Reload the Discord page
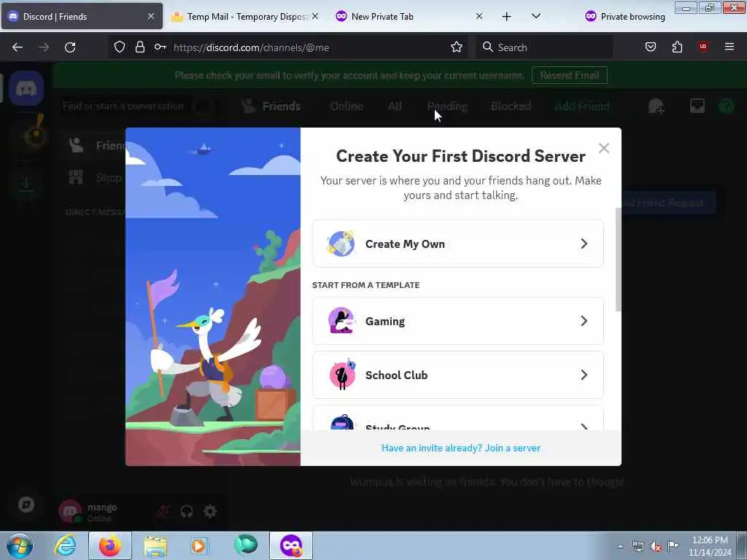Image resolution: width=747 pixels, height=560 pixels. tap(70, 47)
